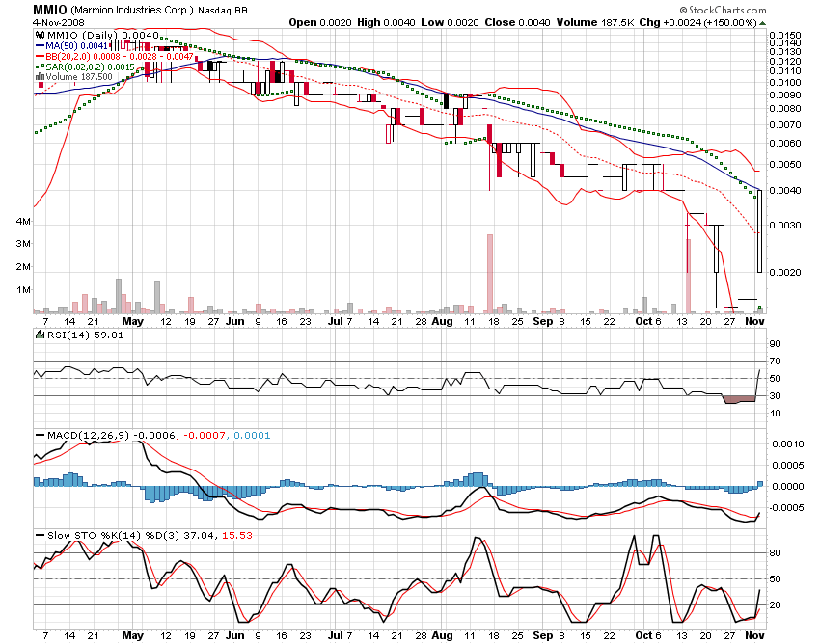The image size is (820, 644).
Task: Click the large mid-August volume spike bar
Action: (490, 274)
